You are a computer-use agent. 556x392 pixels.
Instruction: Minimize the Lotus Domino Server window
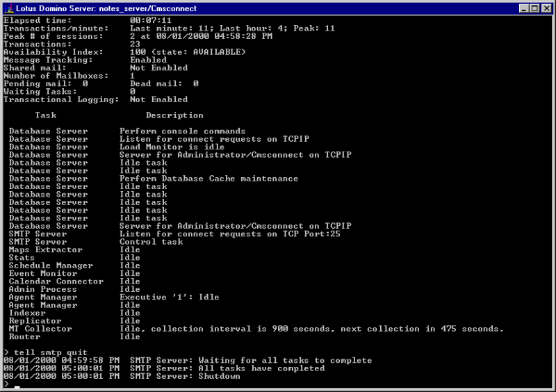click(524, 8)
